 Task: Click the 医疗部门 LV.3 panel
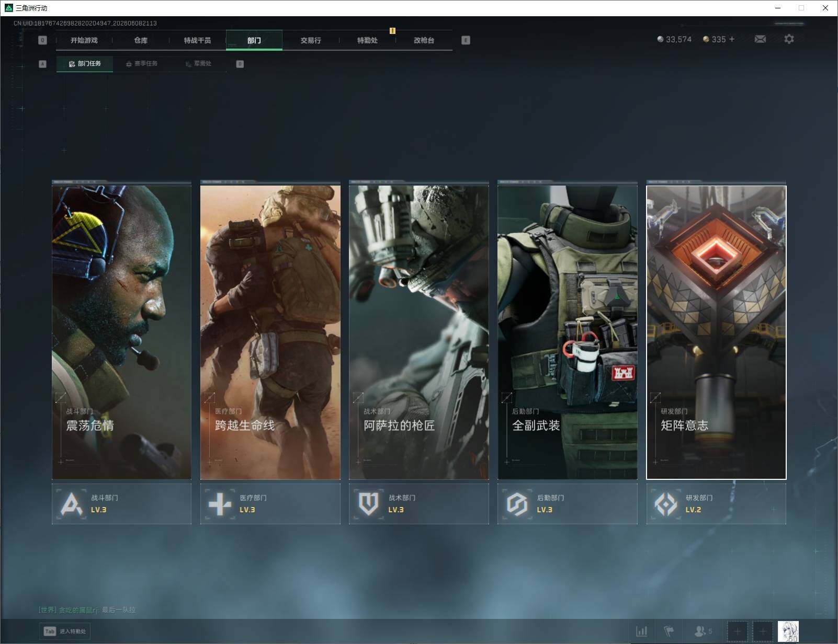[270, 504]
